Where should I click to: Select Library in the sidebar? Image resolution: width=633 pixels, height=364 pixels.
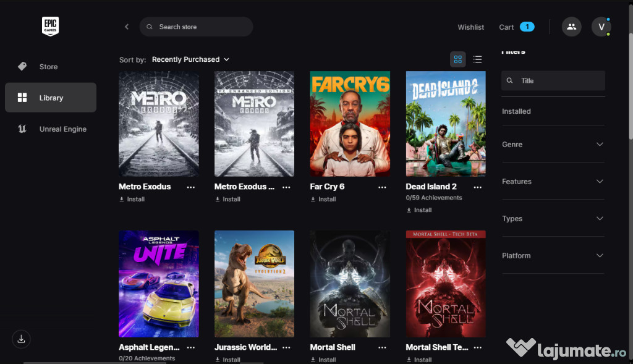point(51,98)
